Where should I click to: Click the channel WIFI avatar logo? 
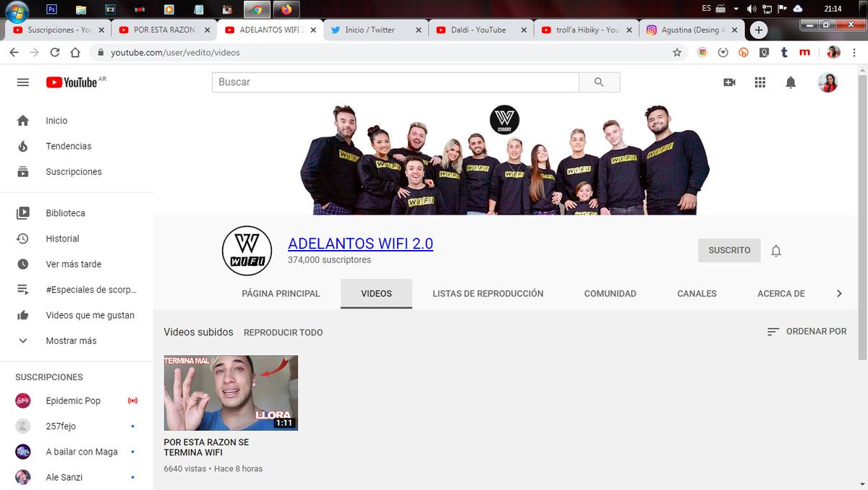tap(247, 251)
